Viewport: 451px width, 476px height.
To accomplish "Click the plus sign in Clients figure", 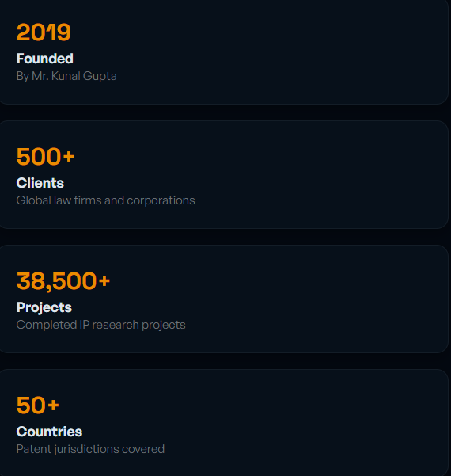I will (69, 157).
